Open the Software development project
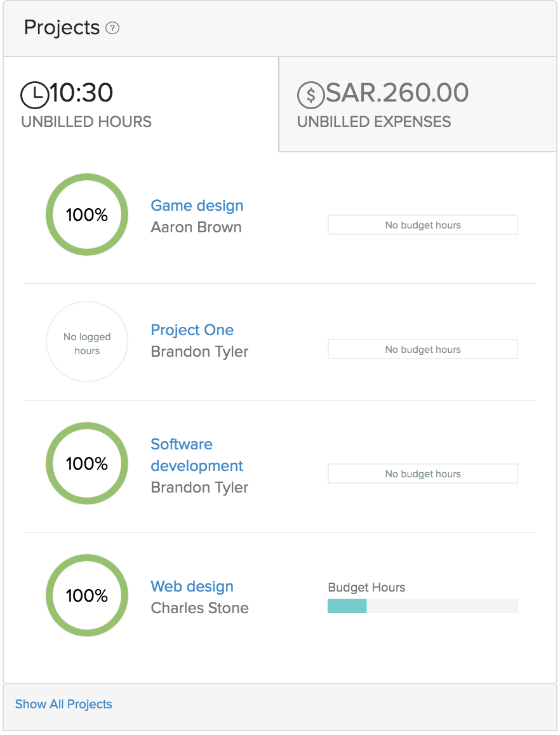Viewport: 560px width, 735px height. pyautogui.click(x=197, y=455)
